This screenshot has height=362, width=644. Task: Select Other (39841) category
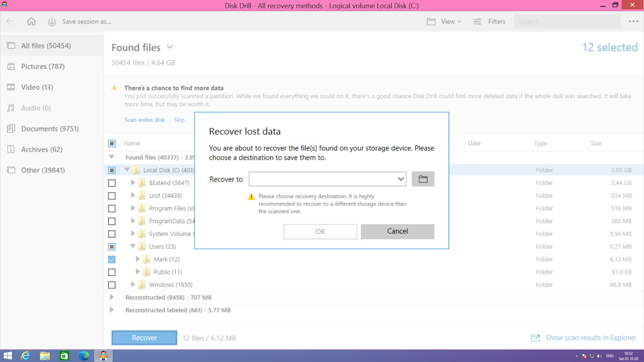pyautogui.click(x=52, y=170)
